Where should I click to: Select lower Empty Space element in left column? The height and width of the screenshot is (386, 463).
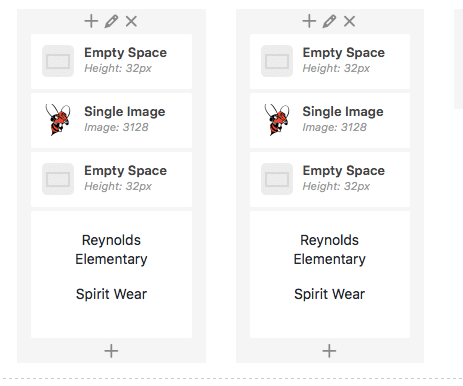click(111, 179)
